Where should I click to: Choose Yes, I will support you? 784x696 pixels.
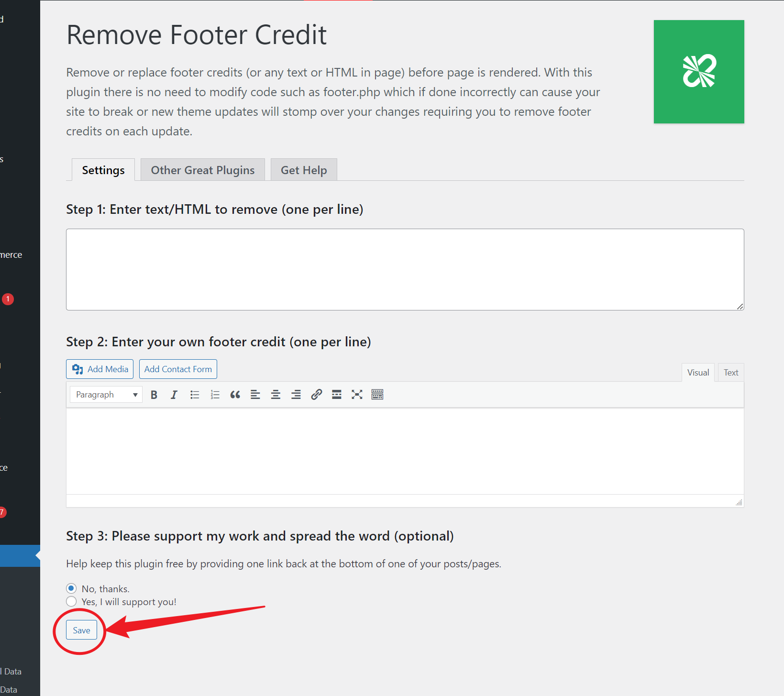point(71,601)
